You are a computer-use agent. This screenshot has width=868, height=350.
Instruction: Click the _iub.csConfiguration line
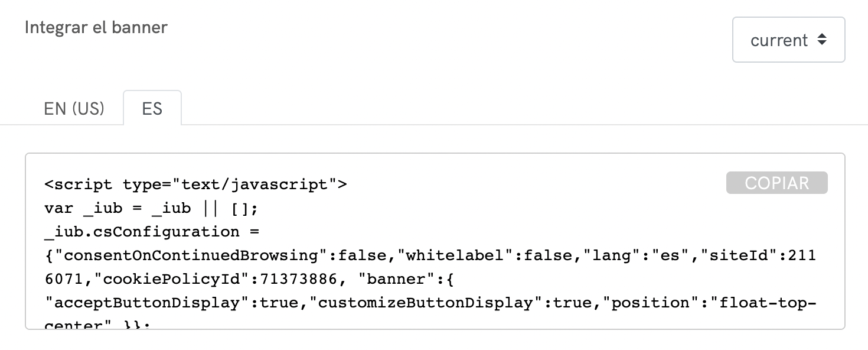[x=149, y=231]
